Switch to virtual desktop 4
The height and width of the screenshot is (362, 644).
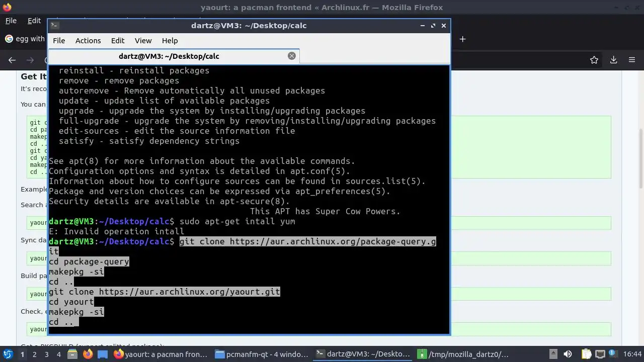pos(58,354)
